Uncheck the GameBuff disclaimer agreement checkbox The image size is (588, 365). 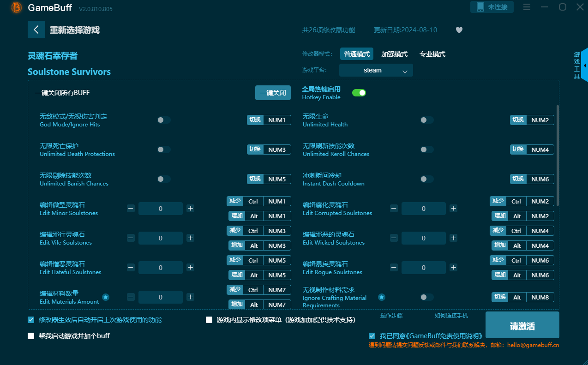[x=372, y=336]
